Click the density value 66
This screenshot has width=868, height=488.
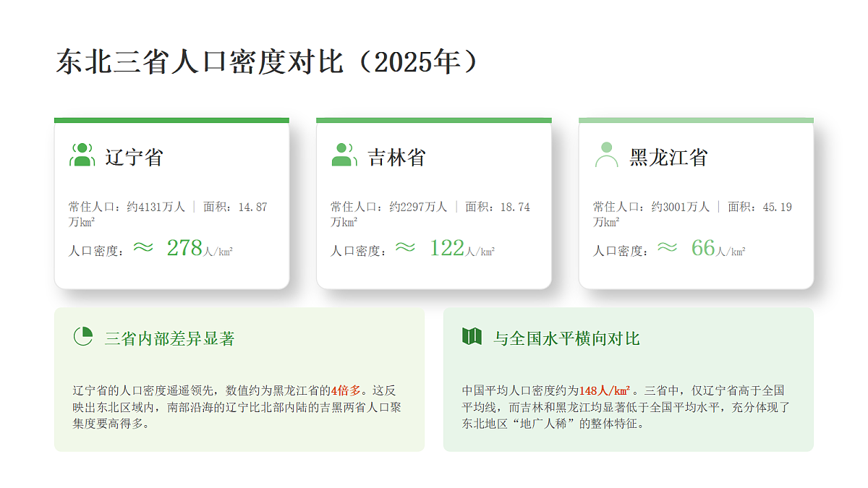pos(703,247)
